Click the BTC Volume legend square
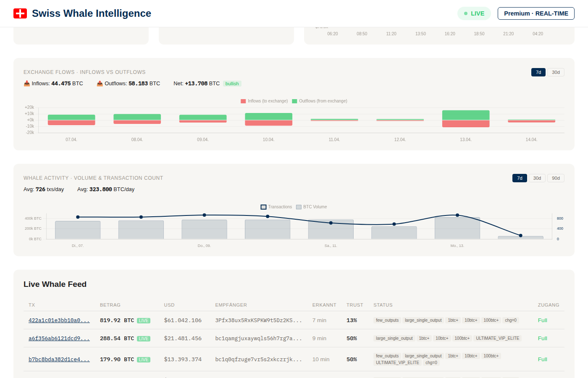 pyautogui.click(x=299, y=207)
